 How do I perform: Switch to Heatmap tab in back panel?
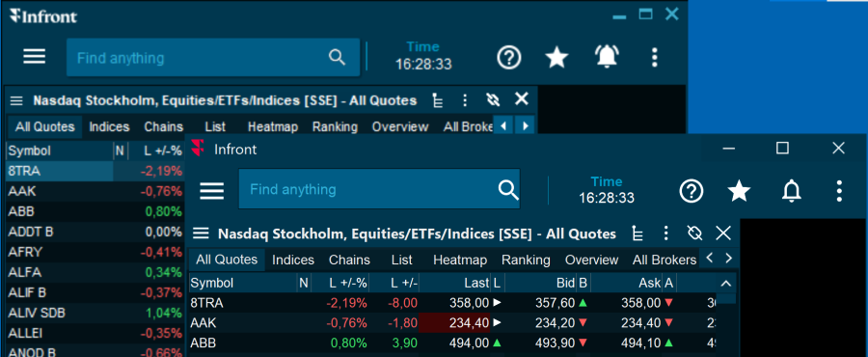point(273,126)
